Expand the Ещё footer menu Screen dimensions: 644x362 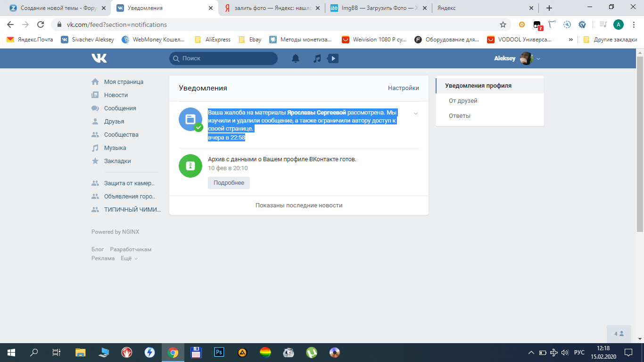(x=129, y=258)
